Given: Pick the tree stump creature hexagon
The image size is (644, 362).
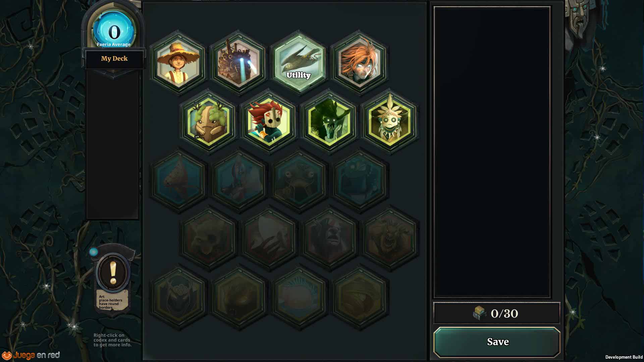Looking at the screenshot, I should click(x=208, y=121).
